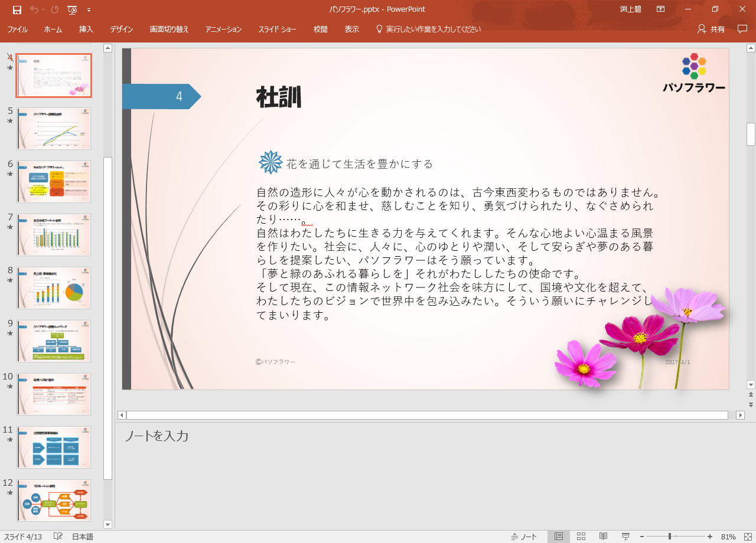Switch to Reading view
The width and height of the screenshot is (756, 543).
(603, 537)
